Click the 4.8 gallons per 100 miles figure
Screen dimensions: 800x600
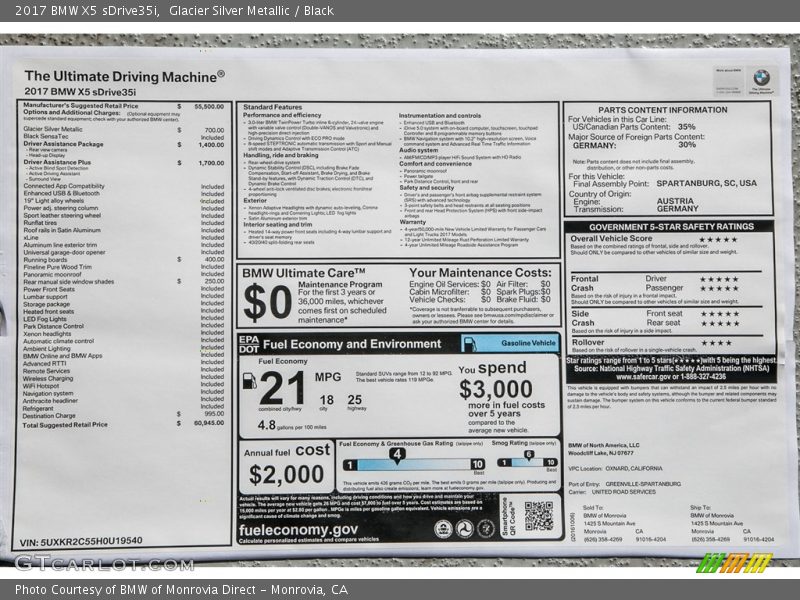click(266, 425)
